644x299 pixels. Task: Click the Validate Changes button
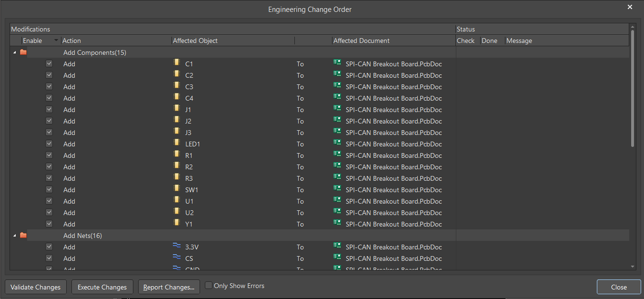(x=36, y=287)
